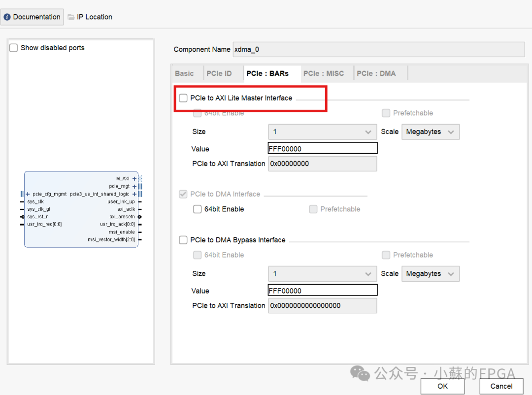Image resolution: width=532 pixels, height=395 pixels.
Task: Click the Component Name field xdma_0
Action: click(x=379, y=50)
